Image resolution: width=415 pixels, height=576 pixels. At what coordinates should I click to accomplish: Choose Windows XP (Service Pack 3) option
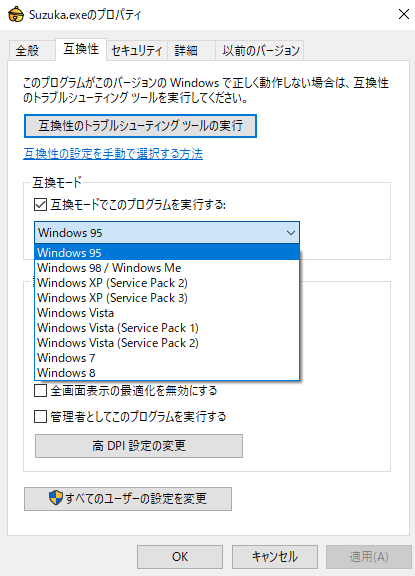click(167, 298)
